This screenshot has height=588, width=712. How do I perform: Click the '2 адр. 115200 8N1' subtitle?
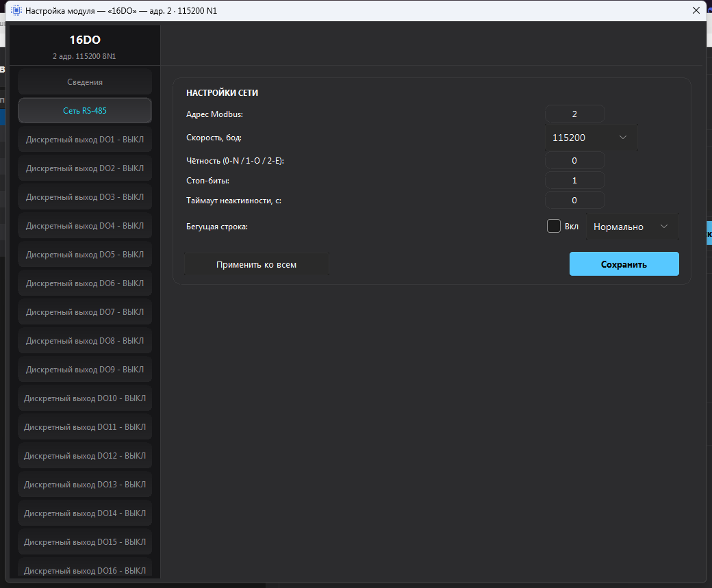click(84, 56)
